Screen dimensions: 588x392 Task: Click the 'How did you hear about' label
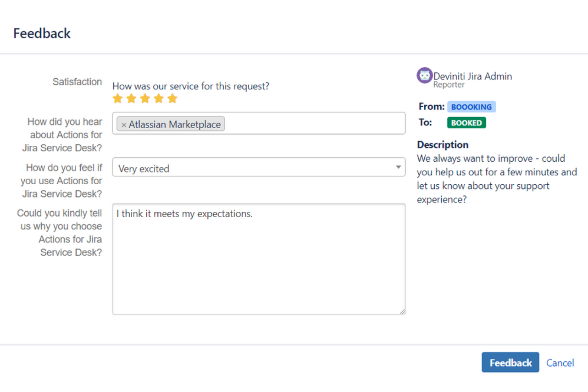[x=62, y=135]
